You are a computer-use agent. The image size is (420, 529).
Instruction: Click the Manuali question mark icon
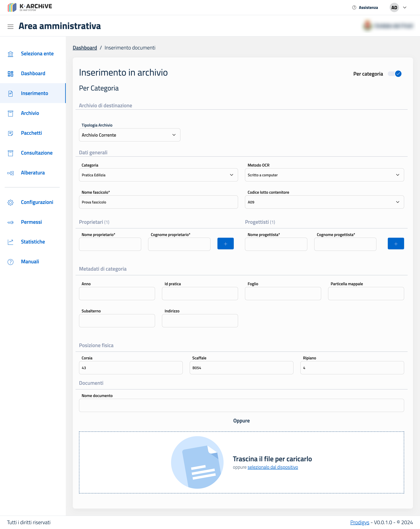click(10, 262)
